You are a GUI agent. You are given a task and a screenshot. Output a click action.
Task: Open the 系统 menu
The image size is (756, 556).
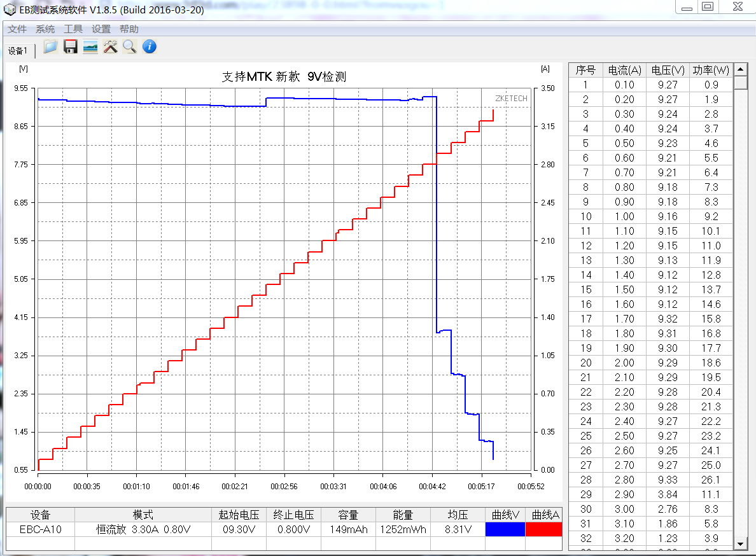point(45,29)
